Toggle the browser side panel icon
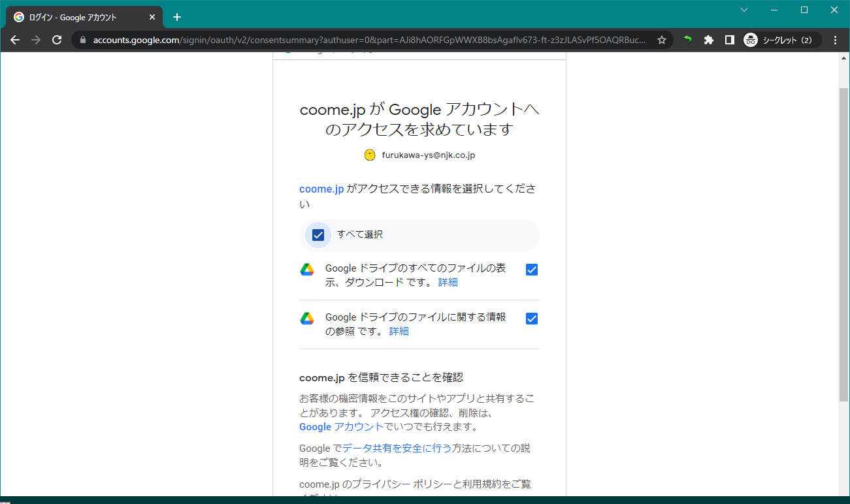Viewport: 850px width, 504px height. coord(729,40)
